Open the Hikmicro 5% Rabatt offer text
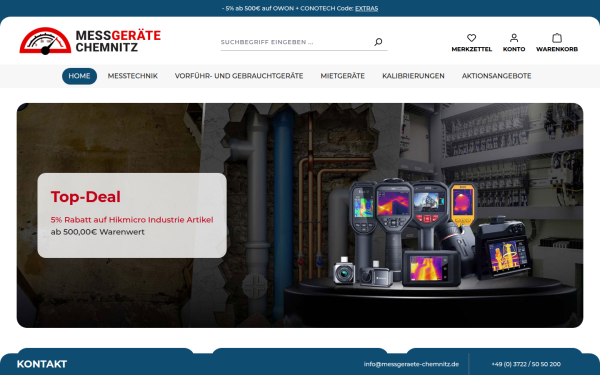This screenshot has height=375, width=600. [132, 220]
